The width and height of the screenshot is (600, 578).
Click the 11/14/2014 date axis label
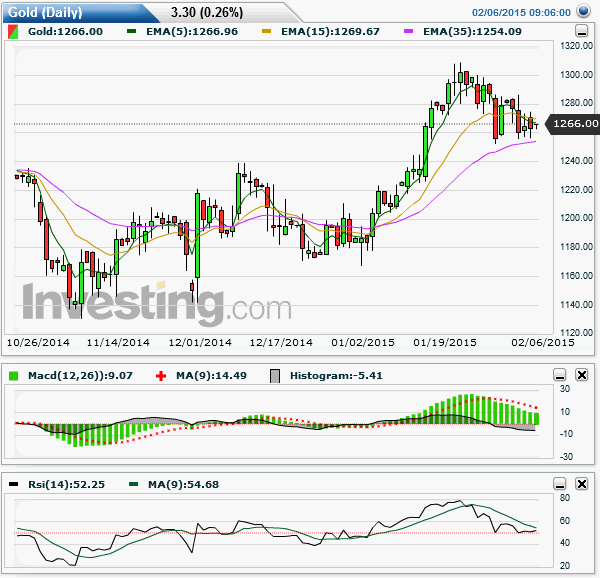(x=118, y=342)
